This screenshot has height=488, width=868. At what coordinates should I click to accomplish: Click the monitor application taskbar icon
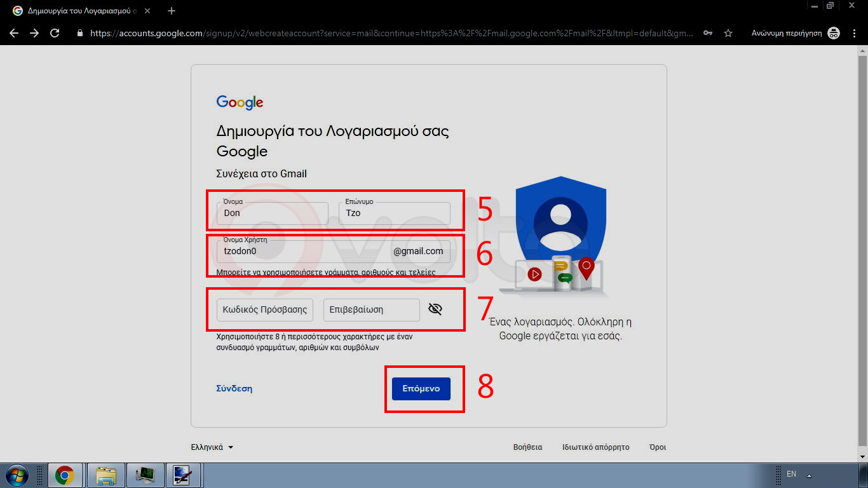pos(146,475)
